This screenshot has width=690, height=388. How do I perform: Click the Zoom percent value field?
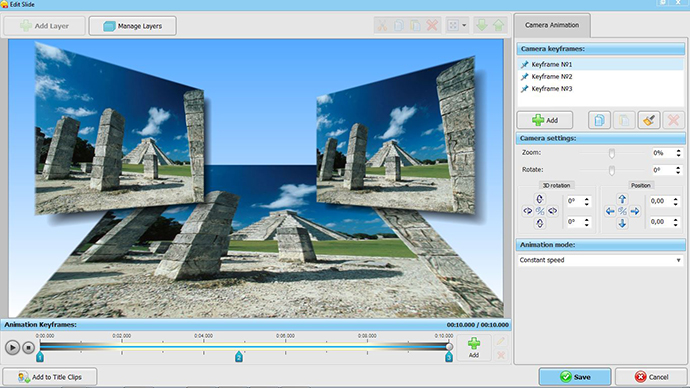click(663, 153)
